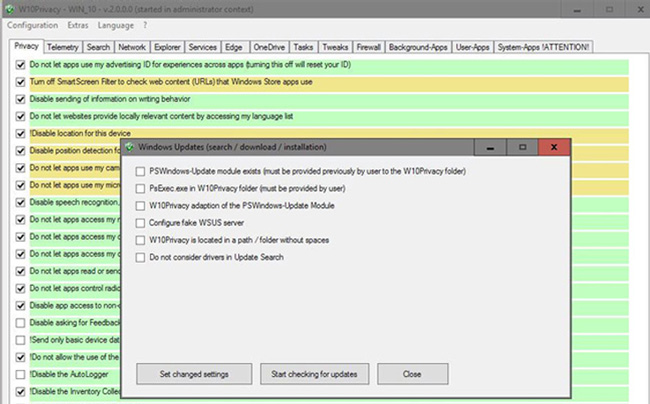This screenshot has width=650, height=404.
Task: Uncheck 'Disable sending of information on writing behavior'
Action: point(20,99)
